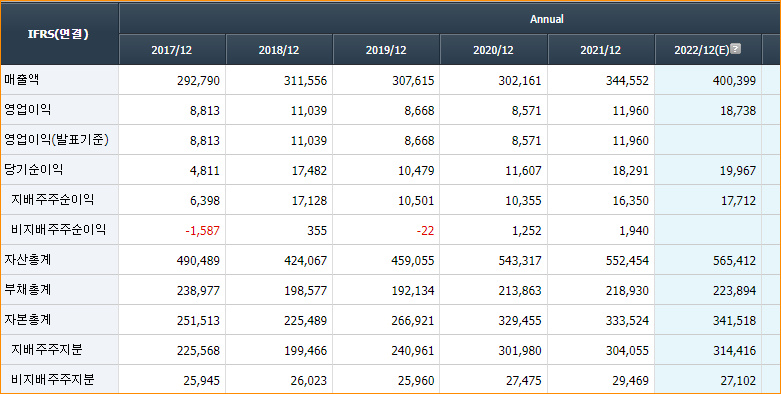Screen dimensions: 781x394
Task: Click the 지배주주순이익 value 10,501
Action: click(x=416, y=201)
